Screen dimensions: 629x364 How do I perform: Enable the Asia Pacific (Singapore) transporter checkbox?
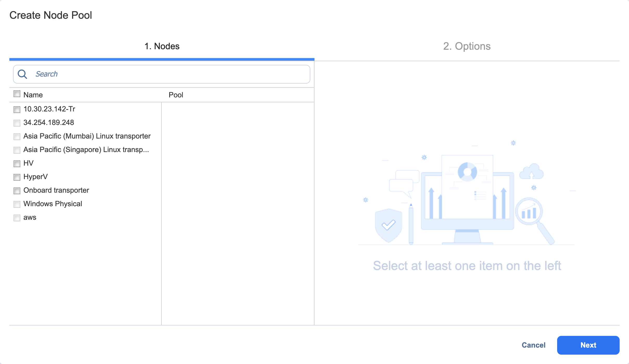point(17,150)
